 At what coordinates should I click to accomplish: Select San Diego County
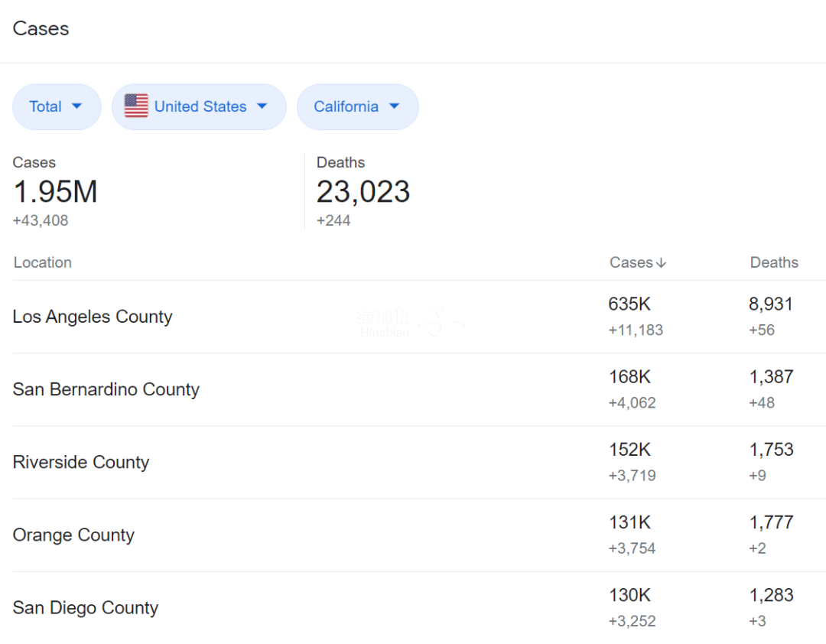point(86,607)
